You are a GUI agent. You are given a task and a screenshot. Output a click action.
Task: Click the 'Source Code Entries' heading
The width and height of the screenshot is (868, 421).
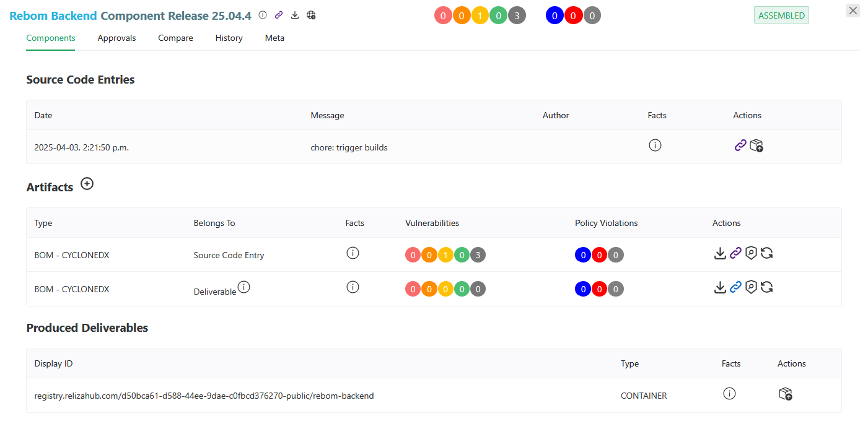tap(81, 79)
